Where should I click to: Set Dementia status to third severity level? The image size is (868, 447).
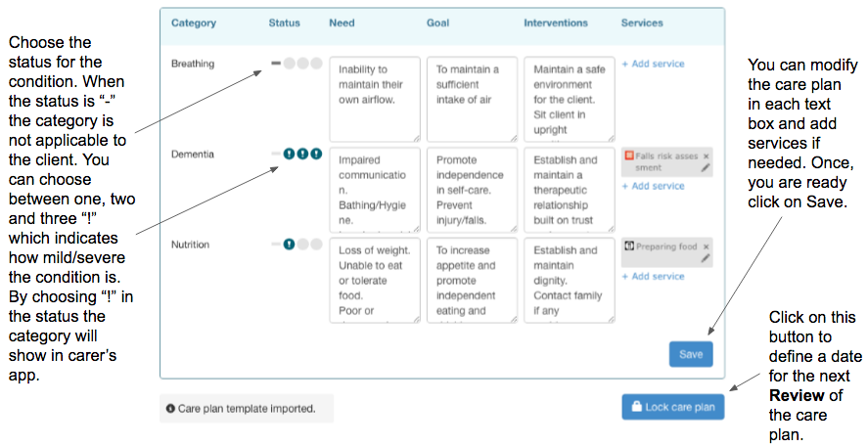(x=316, y=154)
